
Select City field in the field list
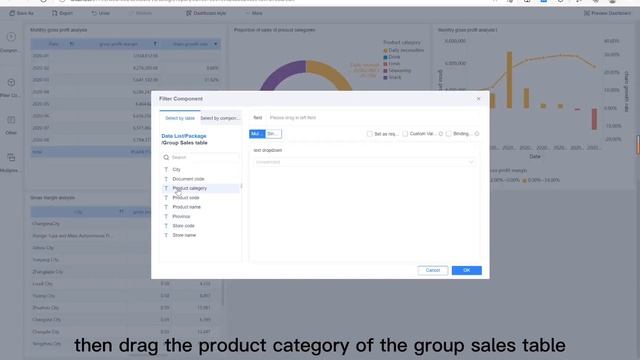tap(201, 169)
